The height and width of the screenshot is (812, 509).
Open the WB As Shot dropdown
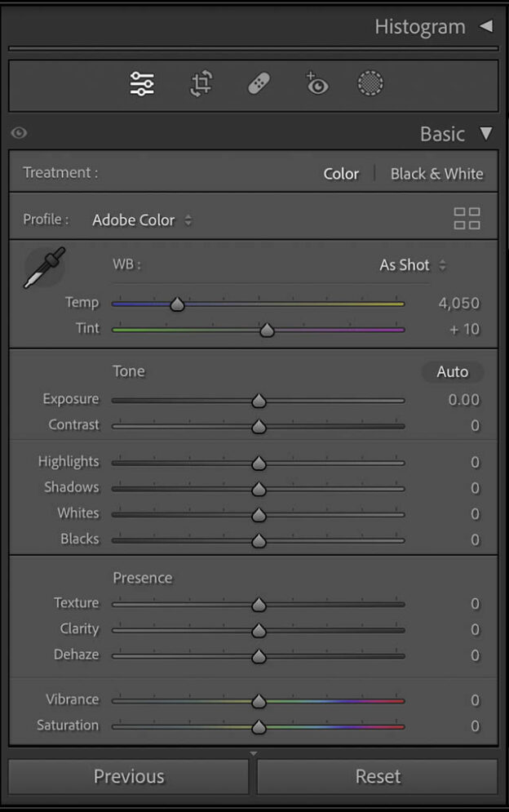413,264
